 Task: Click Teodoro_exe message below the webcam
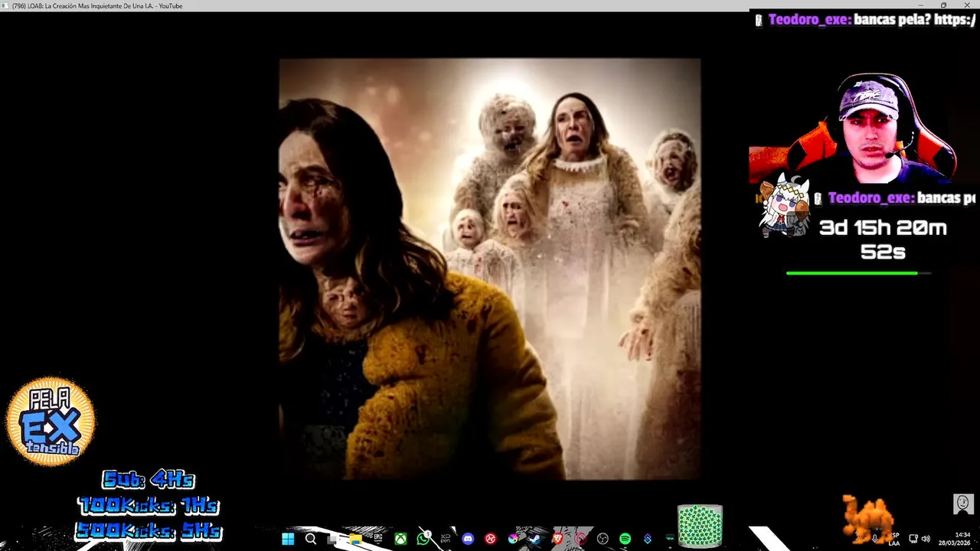pyautogui.click(x=893, y=198)
